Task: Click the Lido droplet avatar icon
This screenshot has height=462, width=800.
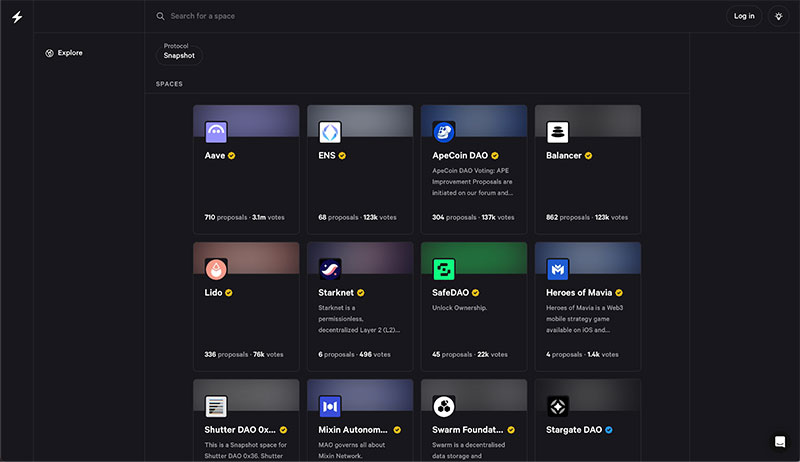Action: point(216,269)
